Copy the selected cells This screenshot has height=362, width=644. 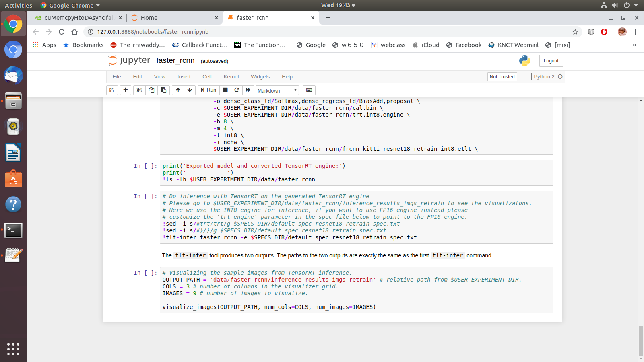point(151,90)
